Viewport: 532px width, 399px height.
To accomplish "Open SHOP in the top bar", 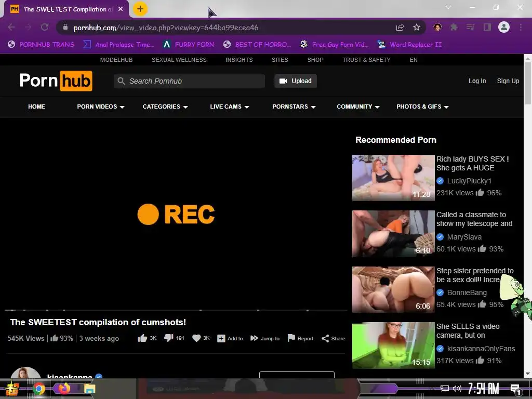I will pyautogui.click(x=315, y=60).
